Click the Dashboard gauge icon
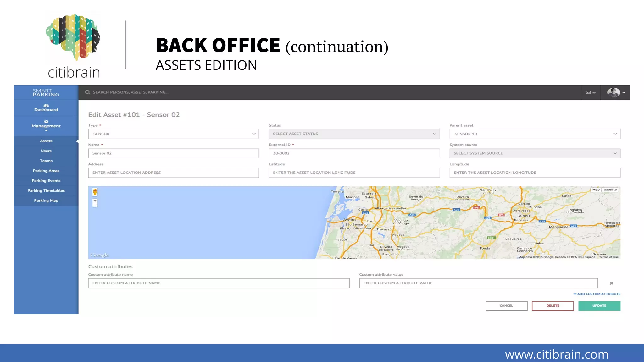Viewport: 644px width, 362px height. click(x=46, y=106)
